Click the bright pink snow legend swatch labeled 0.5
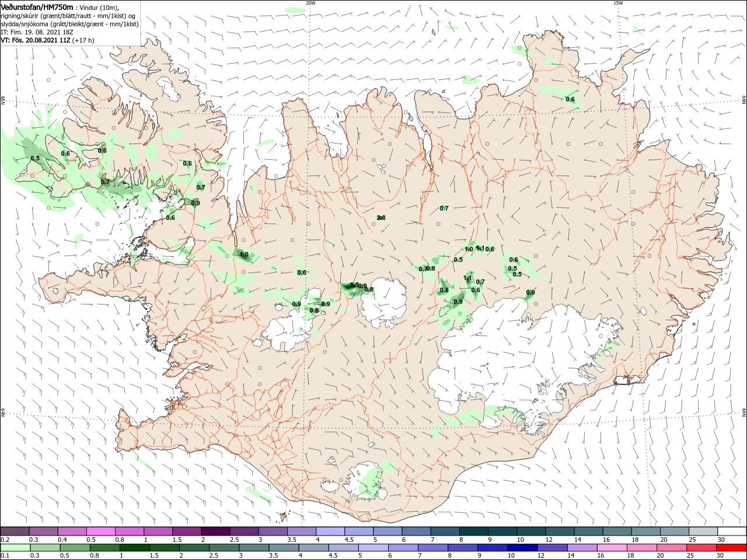The height and width of the screenshot is (560, 747). click(x=100, y=531)
